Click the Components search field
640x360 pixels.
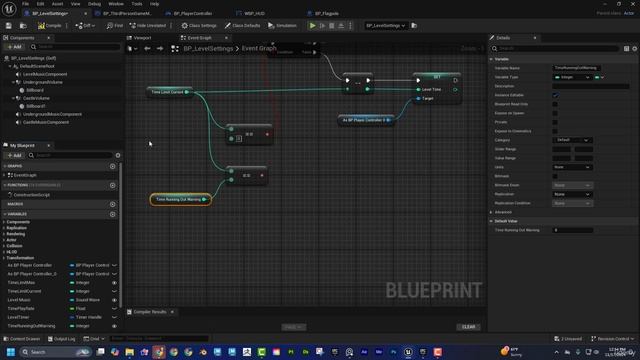(76, 47)
